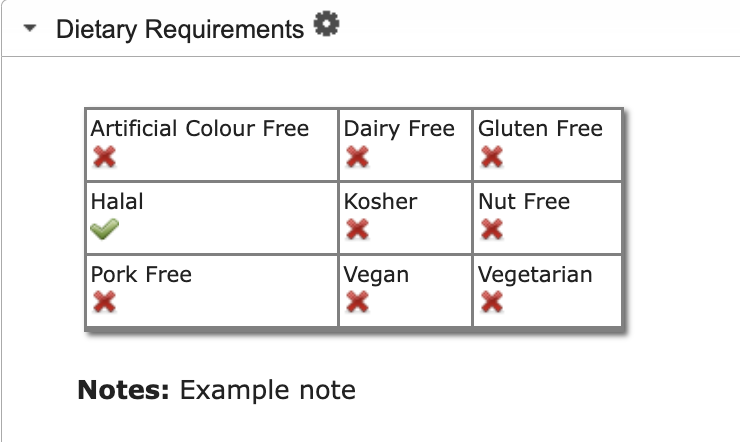The width and height of the screenshot is (740, 442).
Task: Select the Dietary Requirements heading text
Action: pos(180,29)
